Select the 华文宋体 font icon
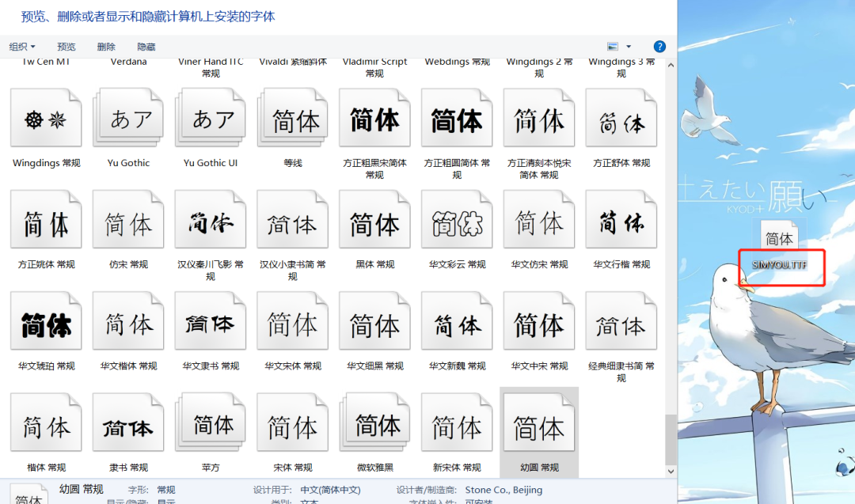The image size is (855, 504). pos(293,321)
